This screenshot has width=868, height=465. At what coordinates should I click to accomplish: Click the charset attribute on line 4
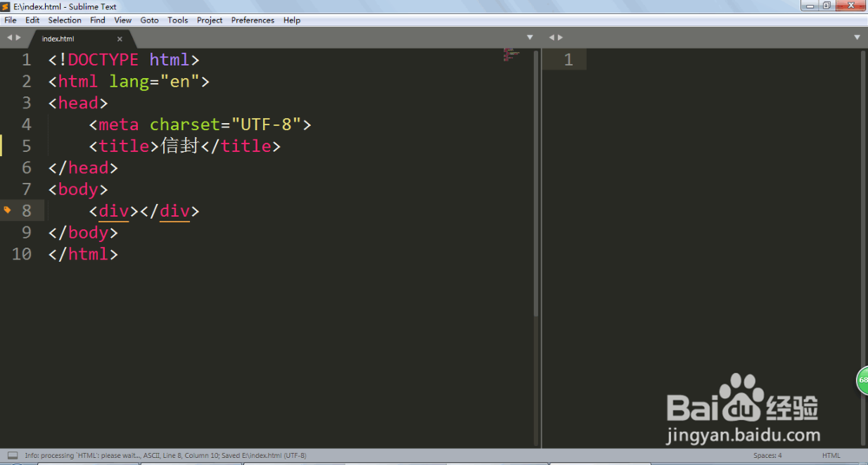185,125
